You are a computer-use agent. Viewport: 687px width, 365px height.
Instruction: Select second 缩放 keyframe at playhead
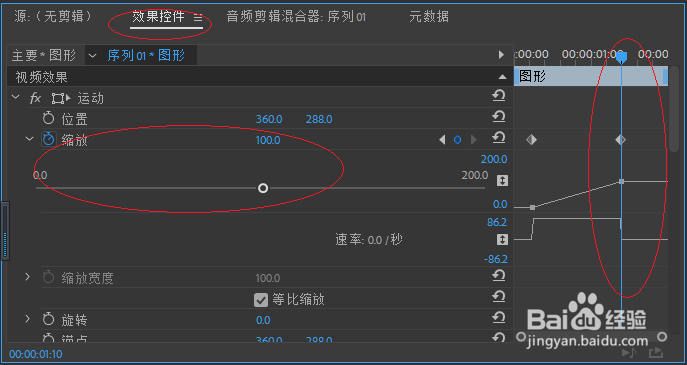point(620,140)
